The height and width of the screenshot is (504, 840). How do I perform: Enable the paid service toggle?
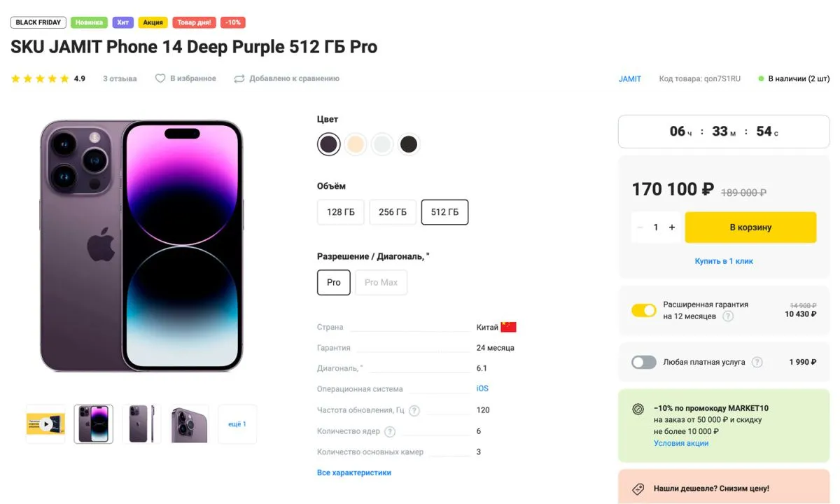point(643,362)
